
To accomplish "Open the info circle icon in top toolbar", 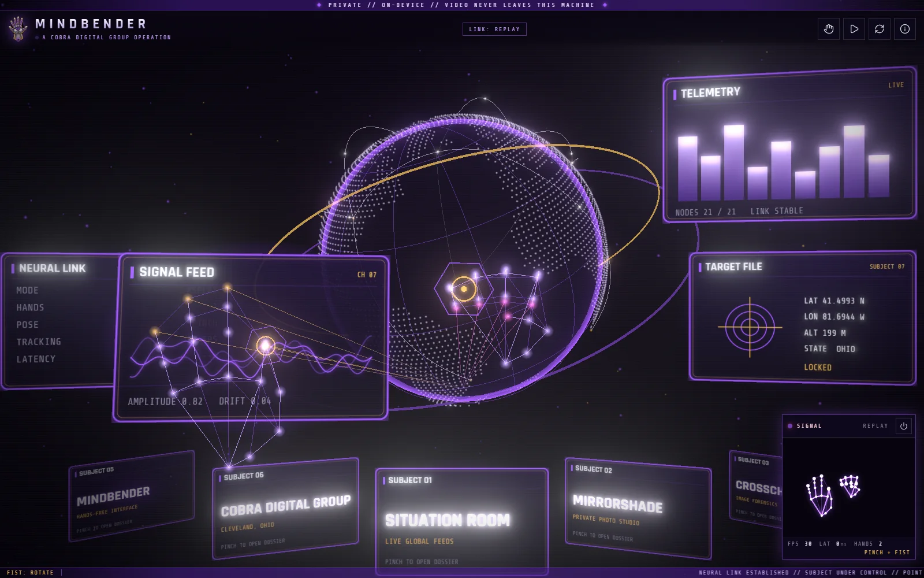I will 905,29.
